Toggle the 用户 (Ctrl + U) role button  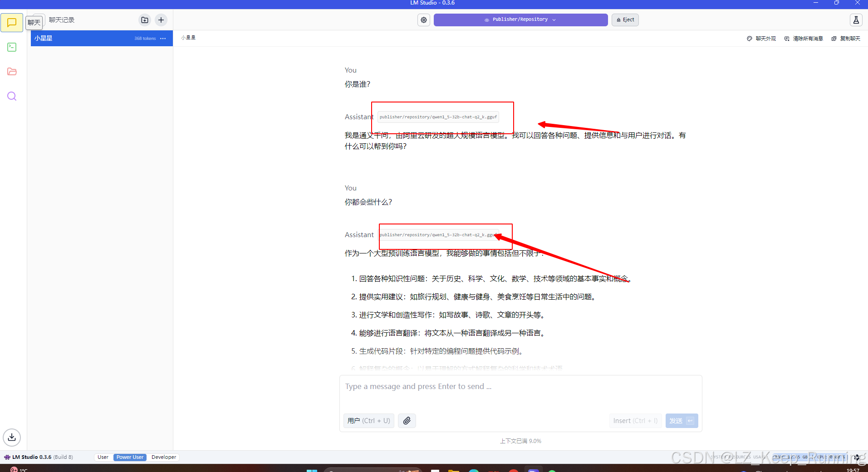pyautogui.click(x=369, y=421)
